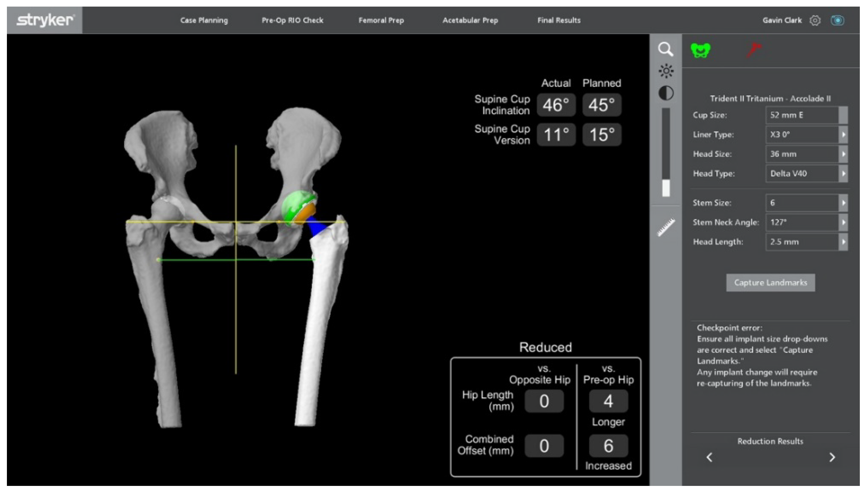Screen dimensions: 868x495
Task: Expand the Liner Type dropdown
Action: (x=843, y=135)
